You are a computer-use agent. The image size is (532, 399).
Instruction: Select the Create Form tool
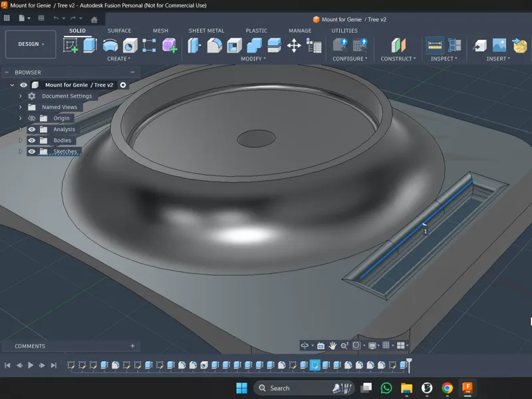point(170,45)
